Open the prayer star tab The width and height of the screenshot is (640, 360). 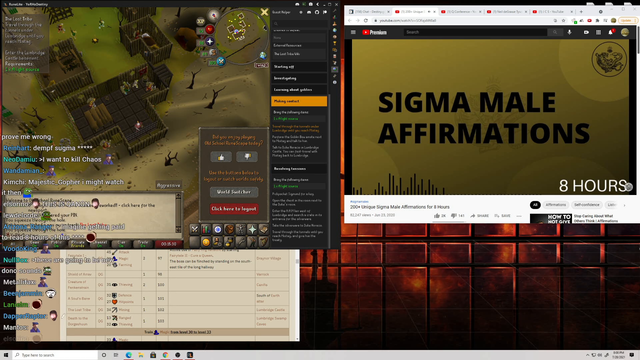pos(252,229)
